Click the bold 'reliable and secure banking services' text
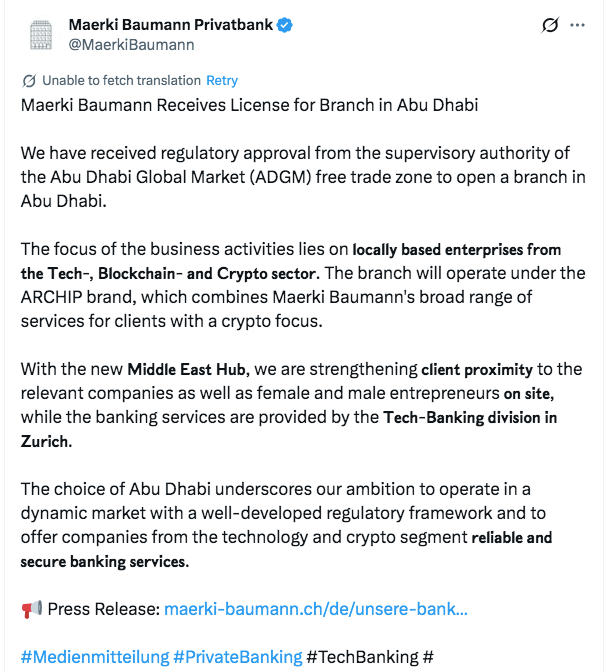The image size is (606, 672). pos(510,538)
